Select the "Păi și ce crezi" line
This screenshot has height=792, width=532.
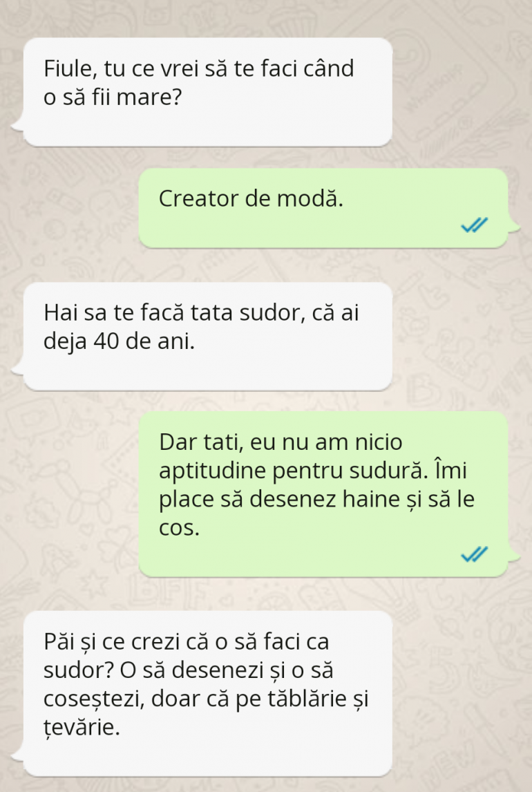point(187,642)
